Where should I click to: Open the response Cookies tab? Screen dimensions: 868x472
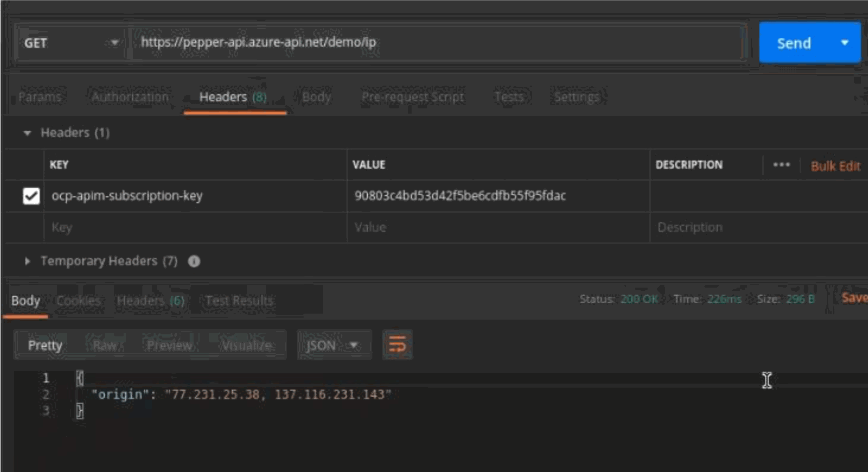pos(79,300)
